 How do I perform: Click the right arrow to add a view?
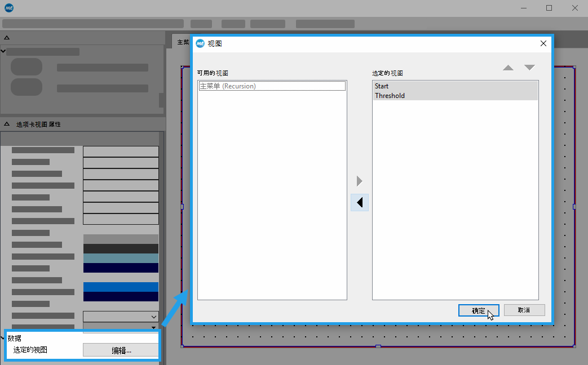point(359,181)
